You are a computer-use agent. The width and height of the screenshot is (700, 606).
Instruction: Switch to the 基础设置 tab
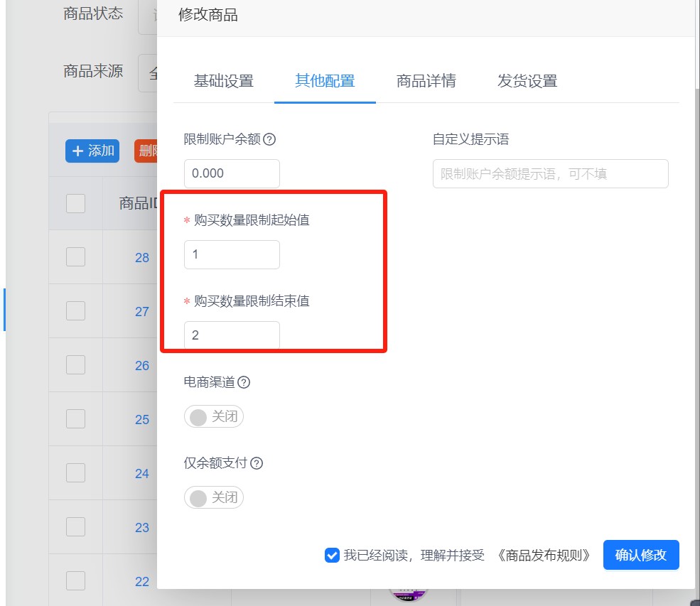pos(224,82)
